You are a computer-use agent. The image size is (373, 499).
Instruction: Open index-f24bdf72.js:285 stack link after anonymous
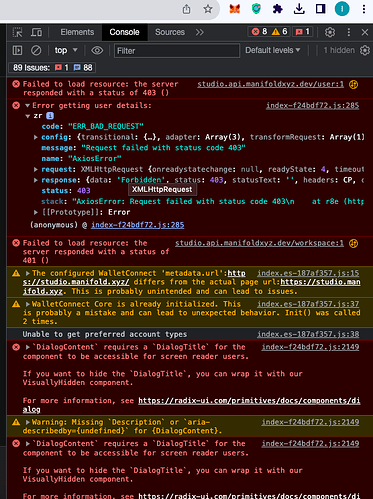(137, 225)
